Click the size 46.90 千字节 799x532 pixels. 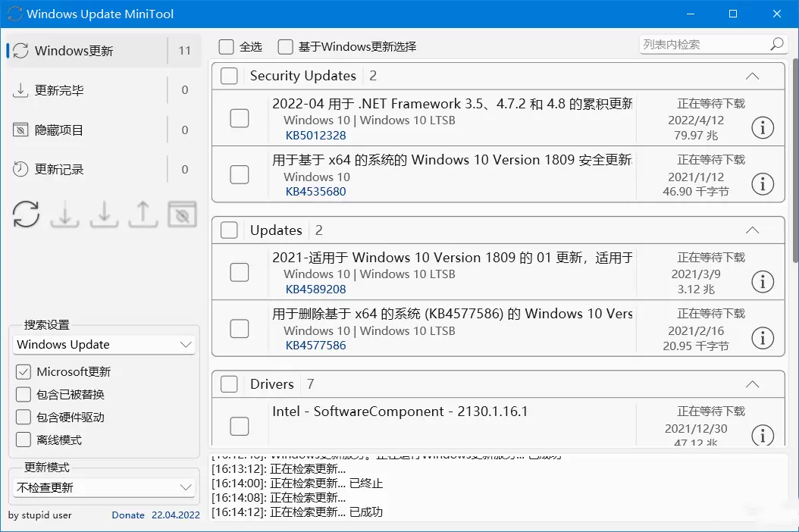coord(696,192)
